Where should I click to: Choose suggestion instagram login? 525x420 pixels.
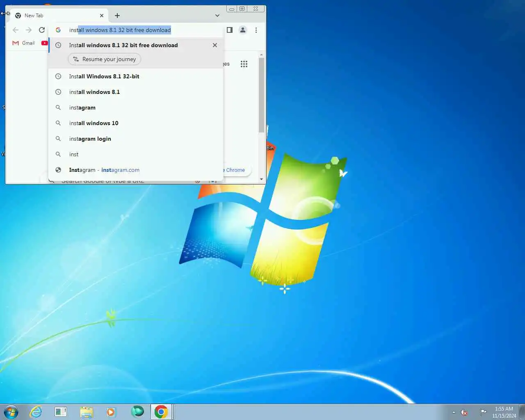[x=136, y=139]
